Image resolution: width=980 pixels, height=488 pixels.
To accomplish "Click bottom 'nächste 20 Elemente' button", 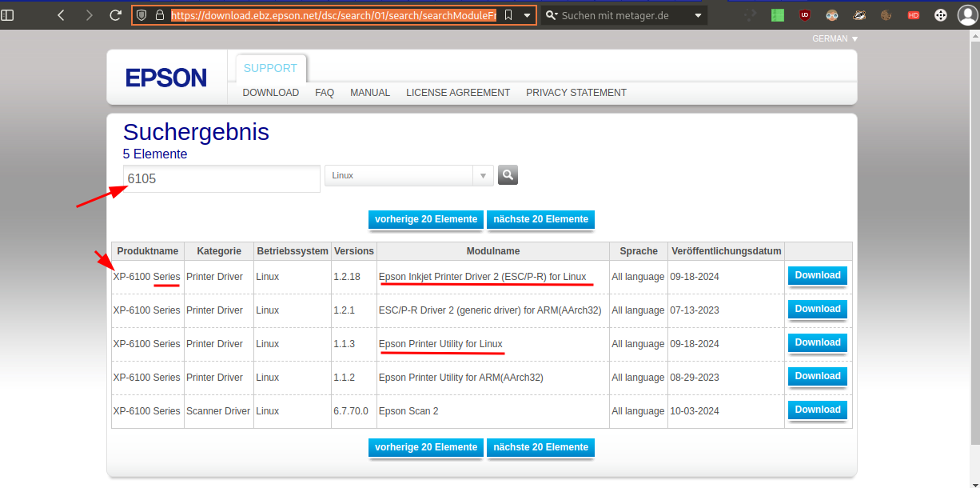I will click(x=540, y=447).
